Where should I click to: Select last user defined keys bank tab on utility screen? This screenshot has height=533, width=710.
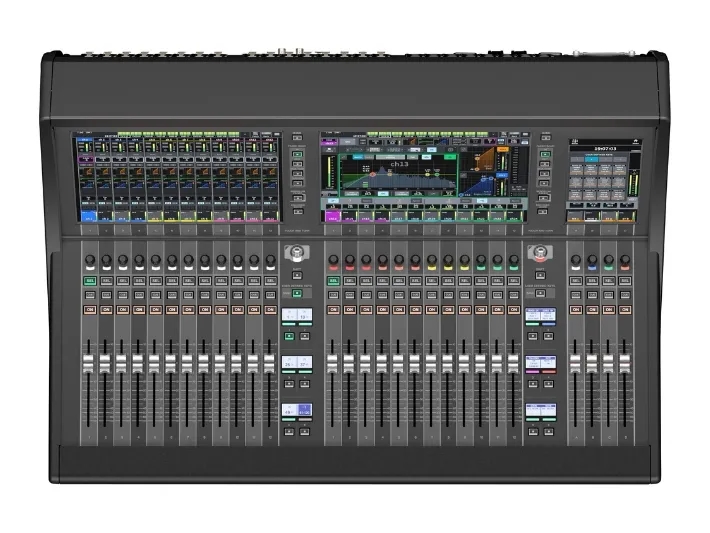[620, 159]
